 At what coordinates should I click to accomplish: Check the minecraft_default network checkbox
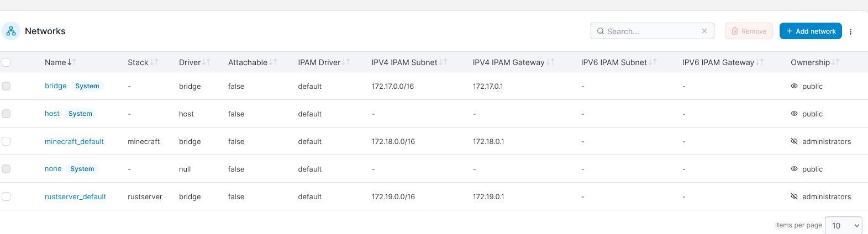[6, 141]
